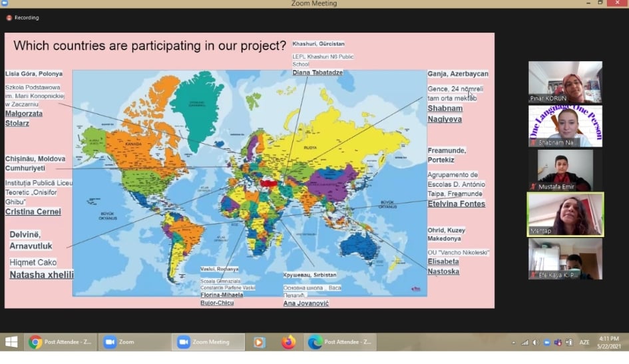The width and height of the screenshot is (629, 364).
Task: Launch Firefox from the taskbar
Action: point(288,342)
